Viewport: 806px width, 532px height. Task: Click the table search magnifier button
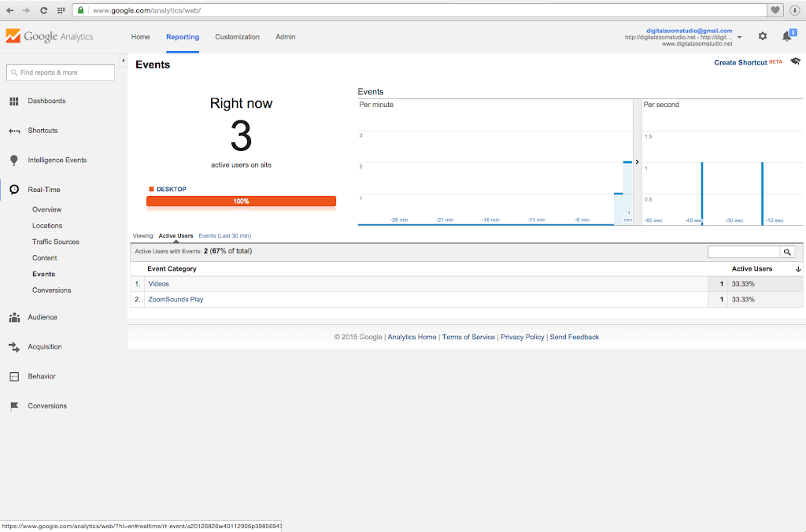[x=787, y=252]
